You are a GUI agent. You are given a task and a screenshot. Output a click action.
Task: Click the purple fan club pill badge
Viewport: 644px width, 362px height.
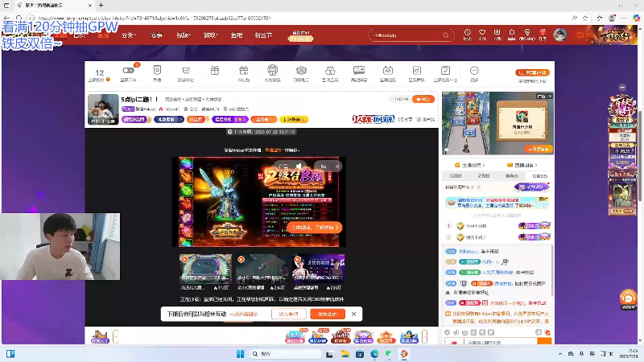134,119
